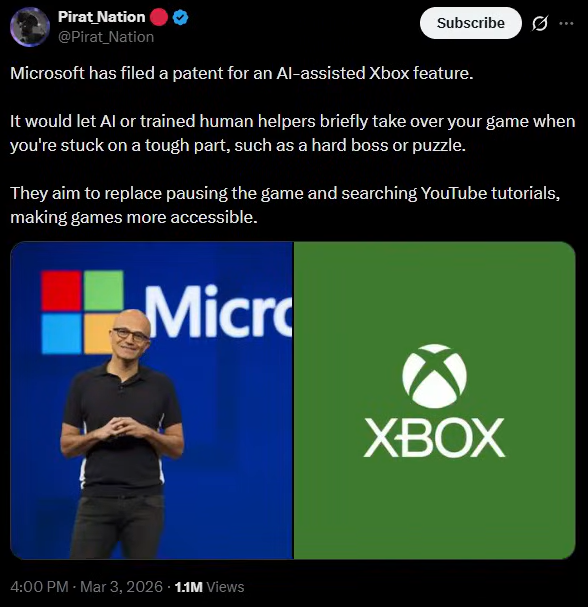588x607 pixels.
Task: Open the Microsoft stage photo
Action: [x=151, y=400]
